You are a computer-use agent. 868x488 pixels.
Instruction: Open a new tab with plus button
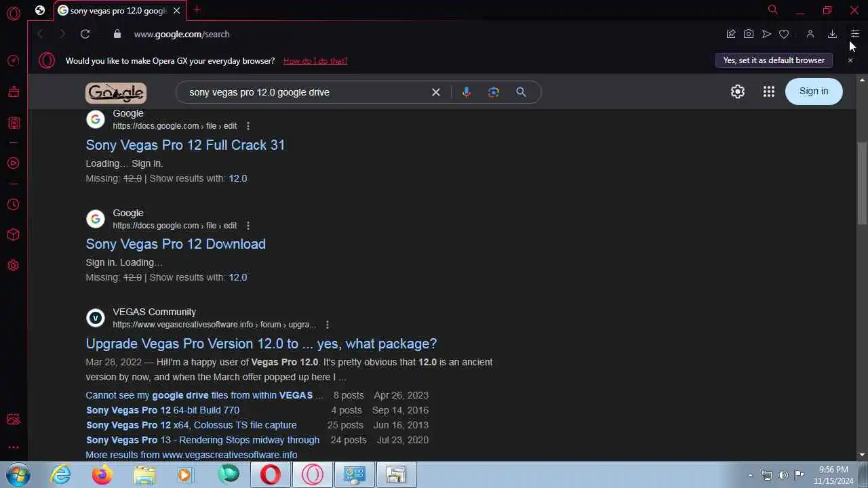coord(197,9)
